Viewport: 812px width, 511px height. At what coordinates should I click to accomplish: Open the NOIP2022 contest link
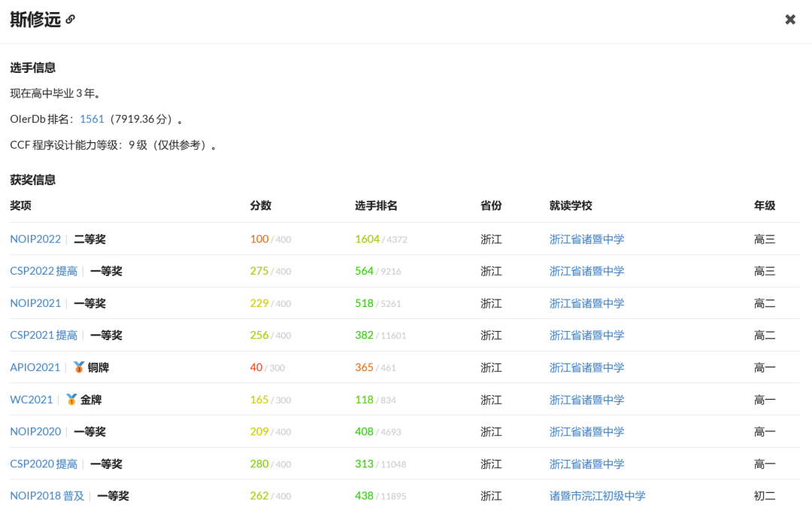click(x=35, y=239)
